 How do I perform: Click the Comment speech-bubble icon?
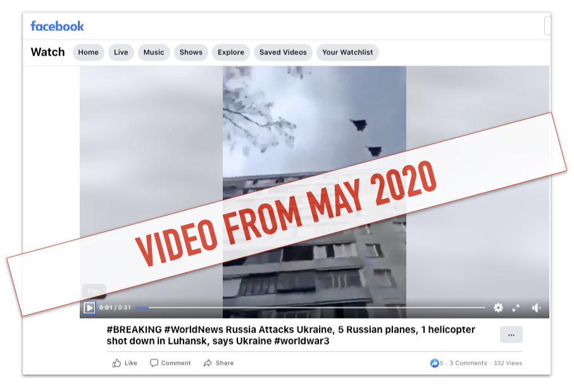point(154,363)
